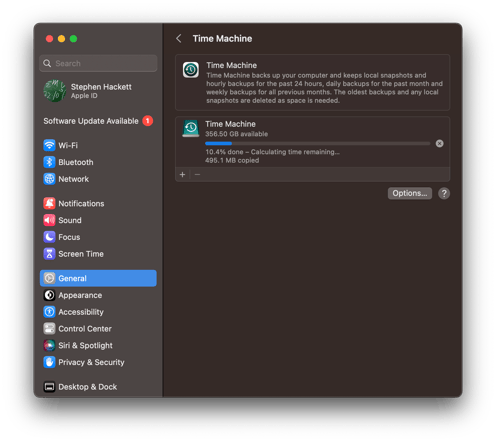Go back with the chevron arrow
Viewport: 496px width, 442px height.
pyautogui.click(x=179, y=39)
